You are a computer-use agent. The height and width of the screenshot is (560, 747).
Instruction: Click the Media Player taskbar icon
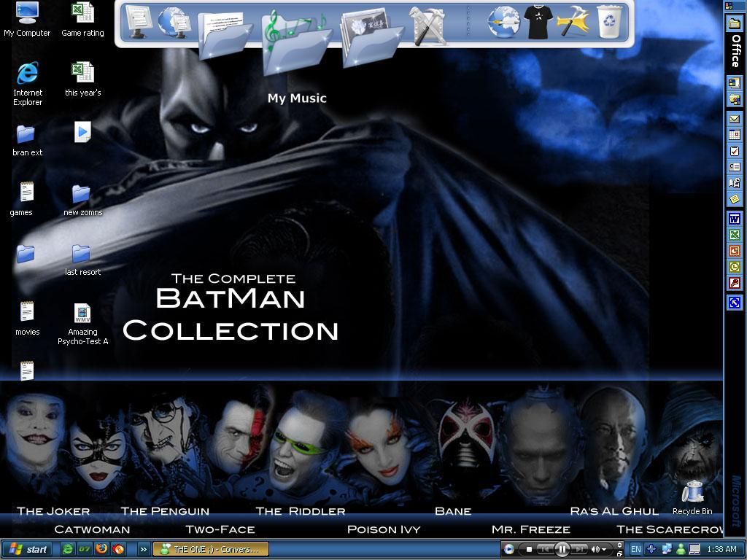[508, 549]
